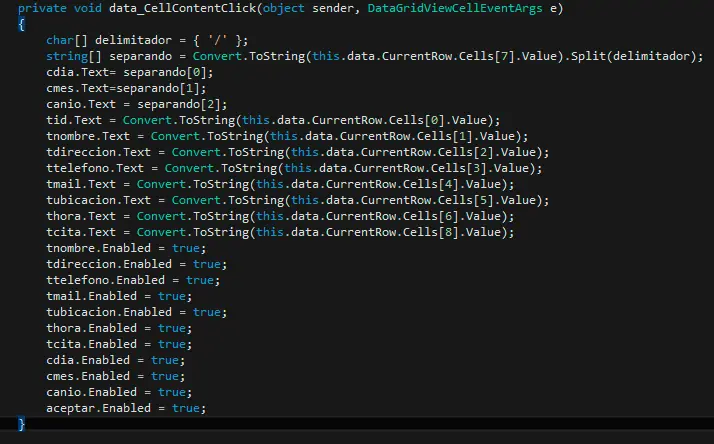The image size is (714, 444).
Task: Click the Split(delimitador) call
Action: tap(633, 56)
